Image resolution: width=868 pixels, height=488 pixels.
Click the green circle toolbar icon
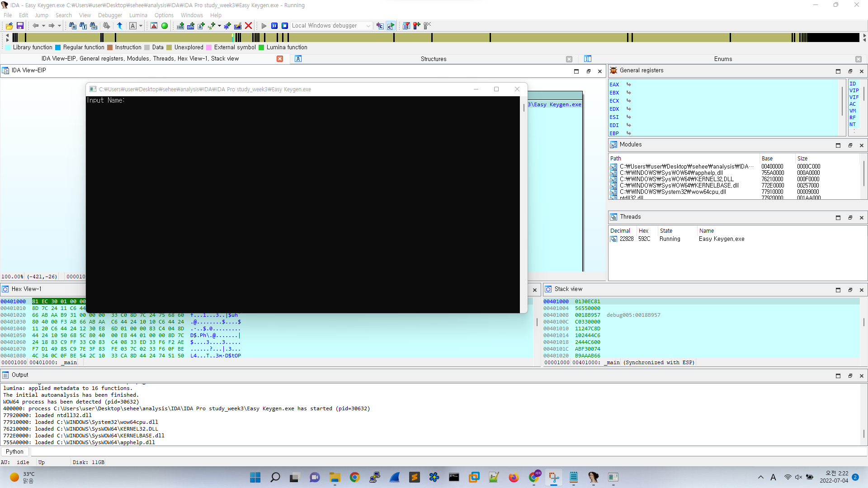[165, 26]
